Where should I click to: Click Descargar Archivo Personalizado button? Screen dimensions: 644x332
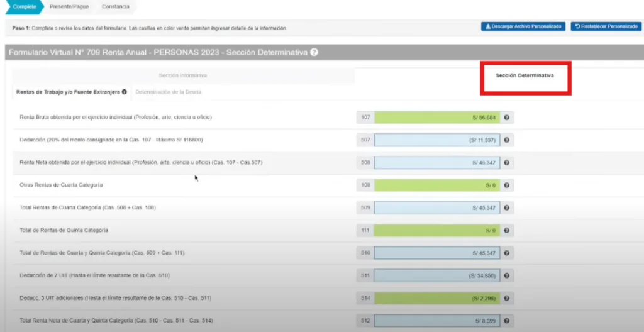(x=523, y=27)
